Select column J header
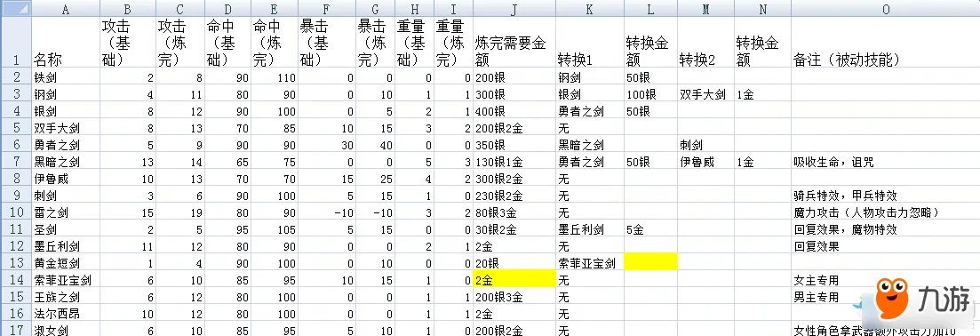The image size is (980, 336). 514,9
